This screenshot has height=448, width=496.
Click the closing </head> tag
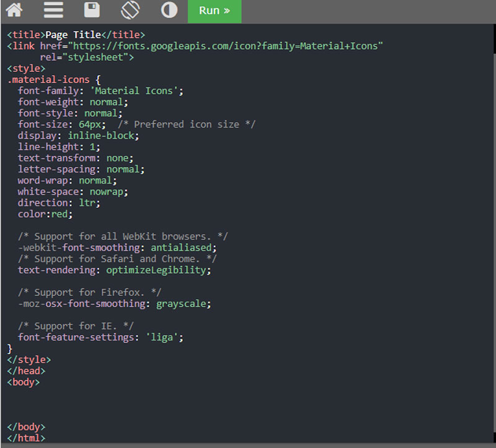pyautogui.click(x=26, y=371)
